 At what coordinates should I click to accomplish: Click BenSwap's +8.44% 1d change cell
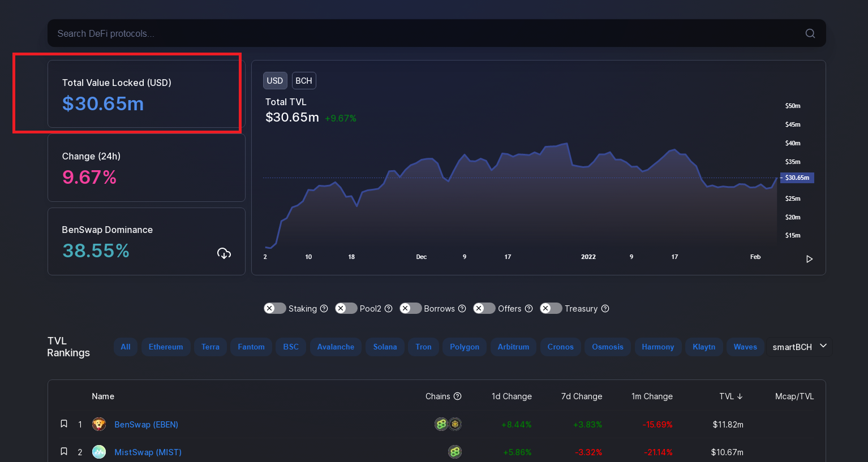[517, 424]
